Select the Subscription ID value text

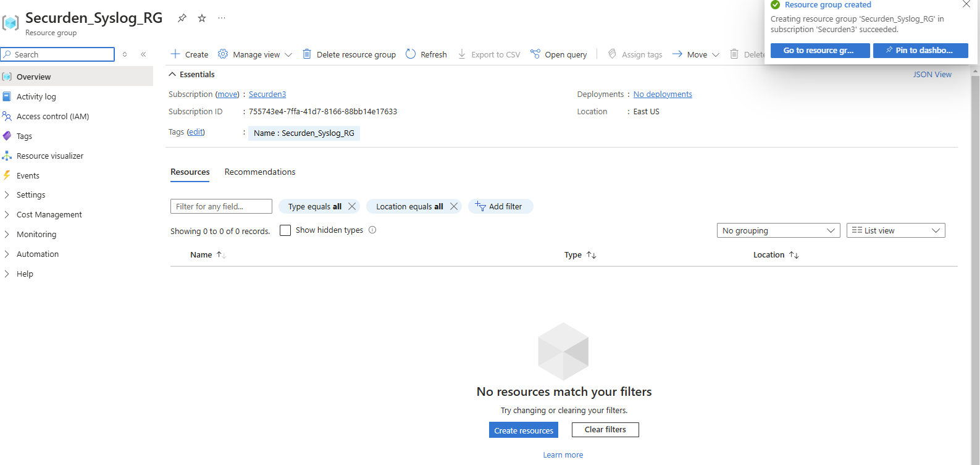(323, 112)
